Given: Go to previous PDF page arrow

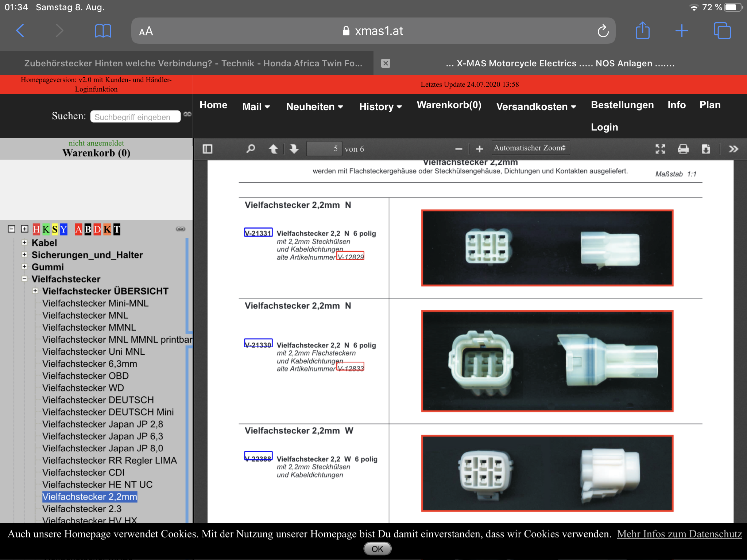Looking at the screenshot, I should click(273, 149).
